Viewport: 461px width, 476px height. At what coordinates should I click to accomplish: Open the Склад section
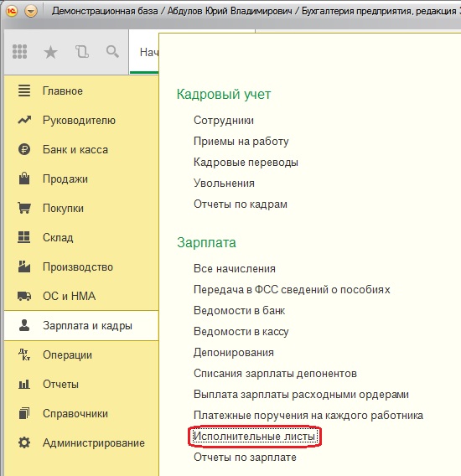coord(58,237)
